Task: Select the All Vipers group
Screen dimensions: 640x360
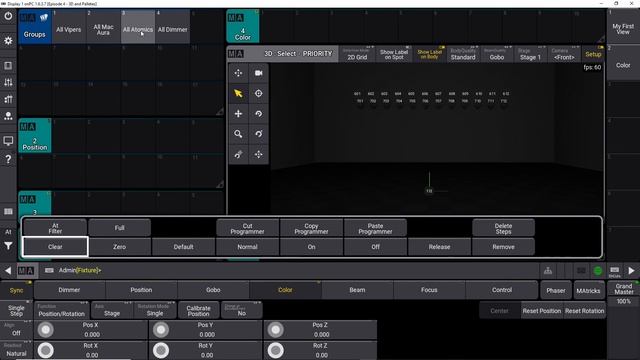Action: point(69,27)
